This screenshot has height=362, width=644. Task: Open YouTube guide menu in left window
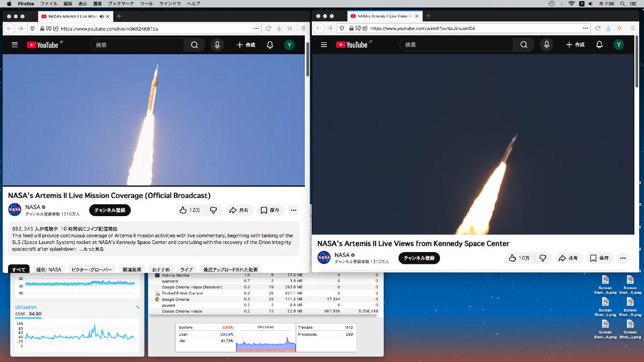14,45
